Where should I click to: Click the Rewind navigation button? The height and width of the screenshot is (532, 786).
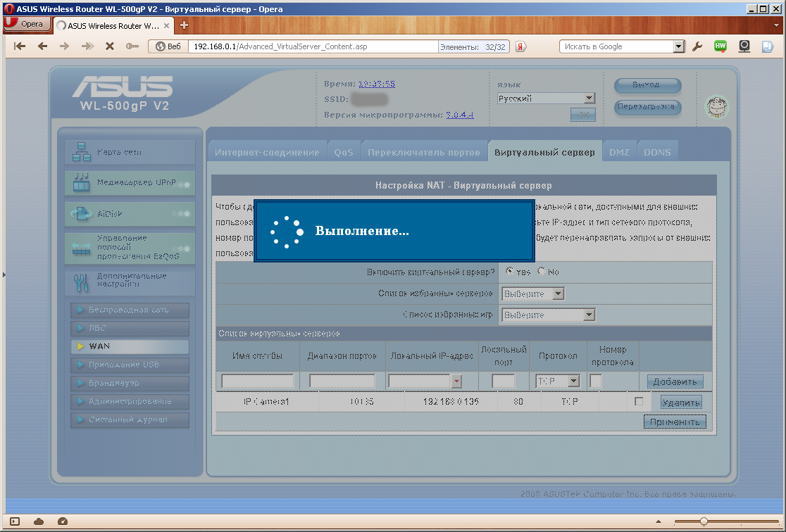(x=20, y=46)
